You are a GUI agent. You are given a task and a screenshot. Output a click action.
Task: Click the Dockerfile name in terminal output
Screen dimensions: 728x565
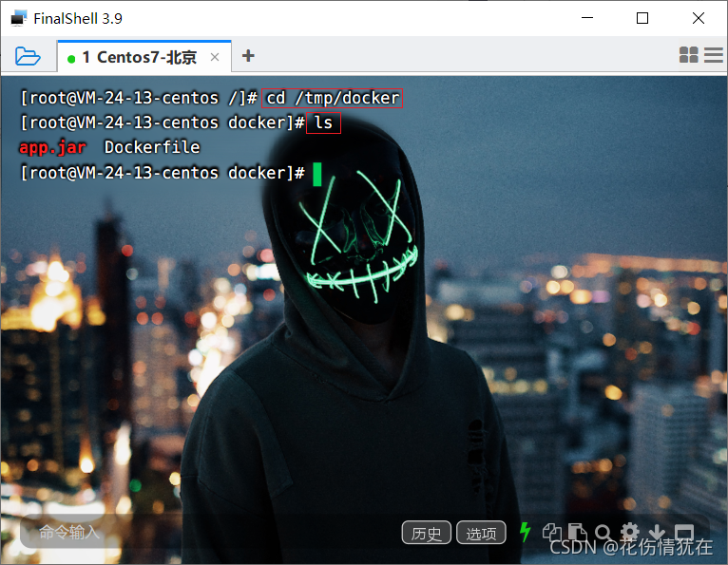[x=152, y=147]
